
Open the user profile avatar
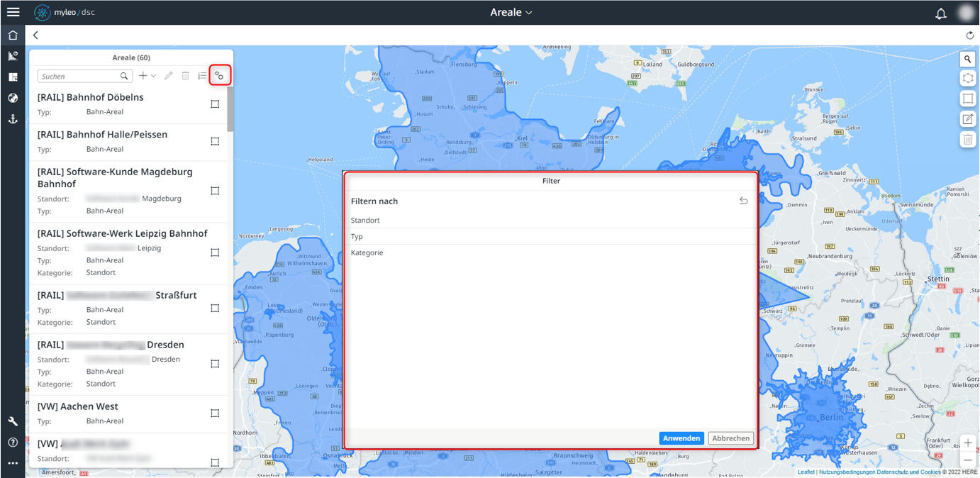point(966,13)
